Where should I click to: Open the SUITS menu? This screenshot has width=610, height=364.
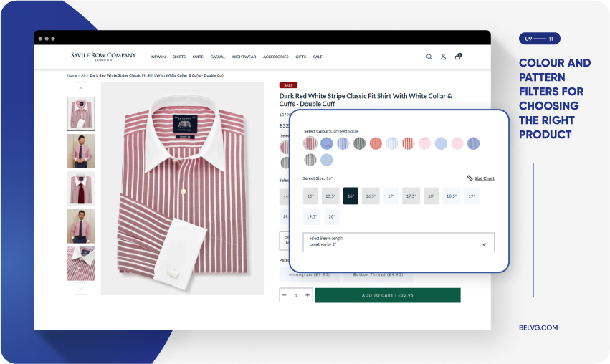tap(198, 57)
